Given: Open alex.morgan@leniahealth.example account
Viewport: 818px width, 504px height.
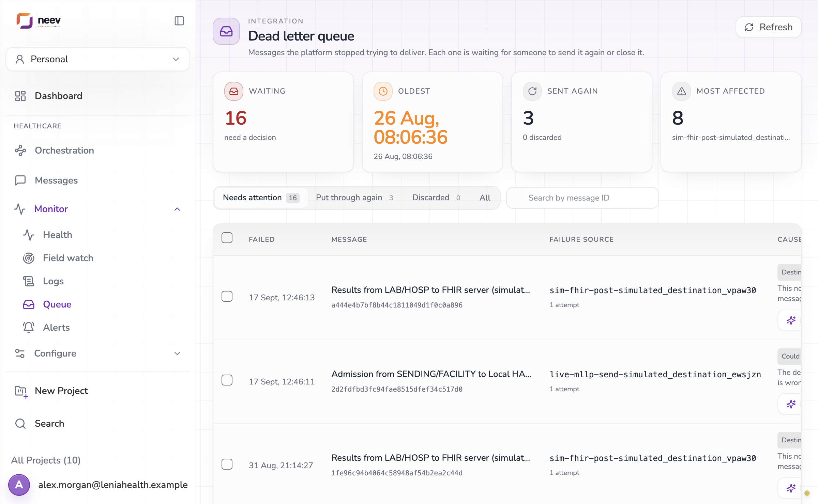Looking at the screenshot, I should 113,485.
